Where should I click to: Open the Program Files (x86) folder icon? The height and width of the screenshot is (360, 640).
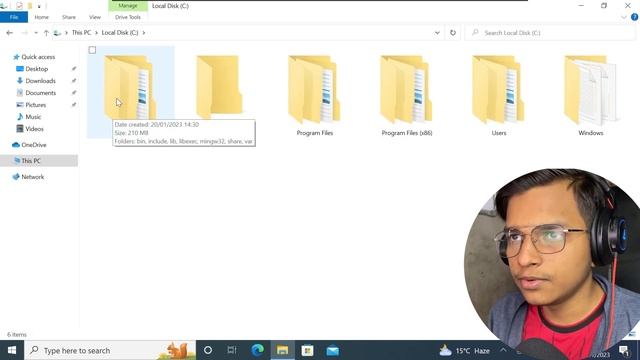click(407, 89)
